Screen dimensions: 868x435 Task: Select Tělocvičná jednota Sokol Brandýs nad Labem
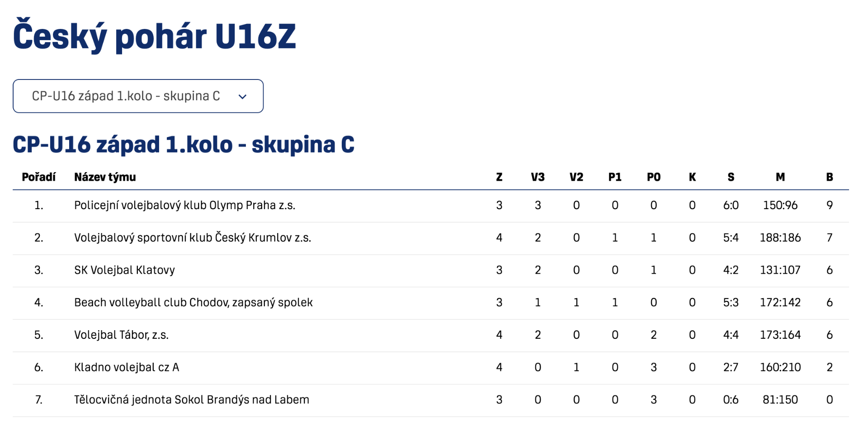[x=192, y=400]
